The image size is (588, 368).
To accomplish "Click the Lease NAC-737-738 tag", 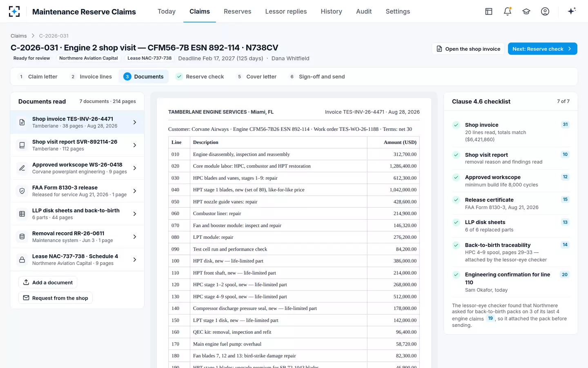I will coord(149,58).
